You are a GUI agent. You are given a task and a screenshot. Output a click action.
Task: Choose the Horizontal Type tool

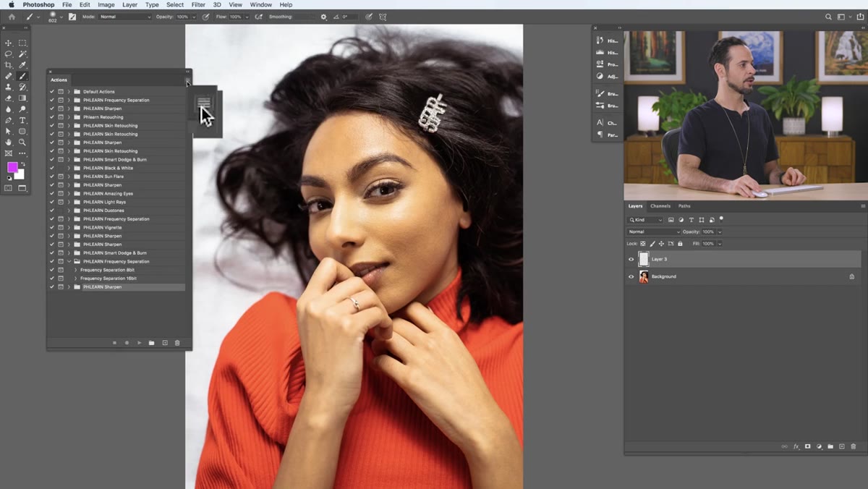[22, 120]
